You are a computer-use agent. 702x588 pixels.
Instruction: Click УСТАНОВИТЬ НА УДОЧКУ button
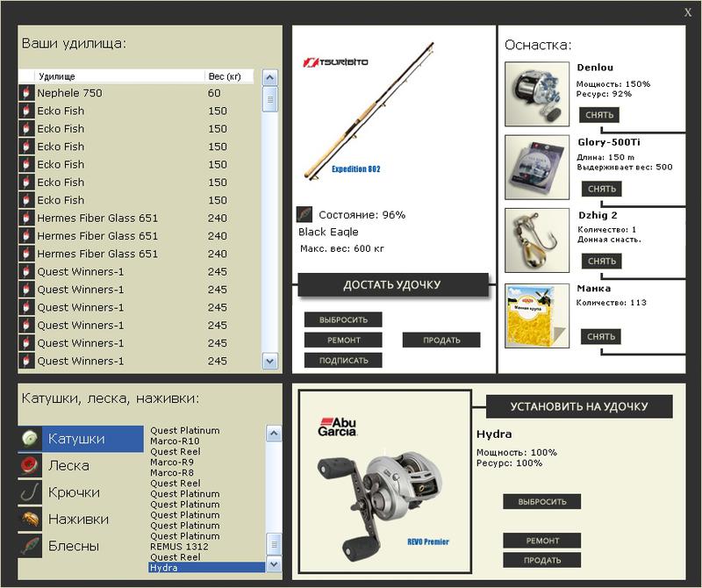(579, 406)
